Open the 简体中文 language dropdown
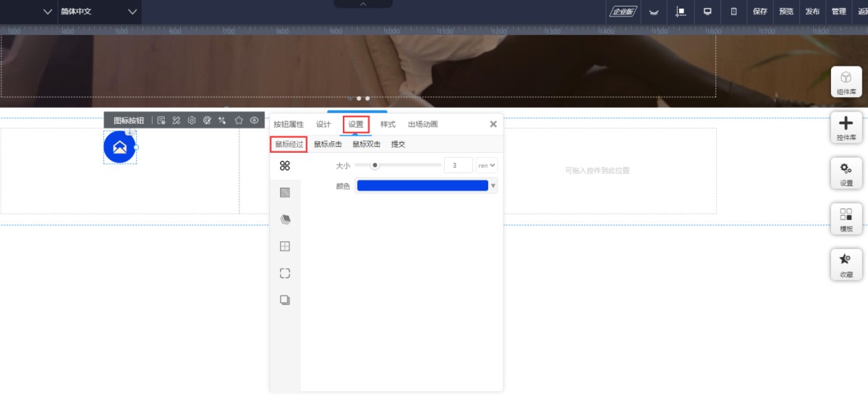 (99, 12)
